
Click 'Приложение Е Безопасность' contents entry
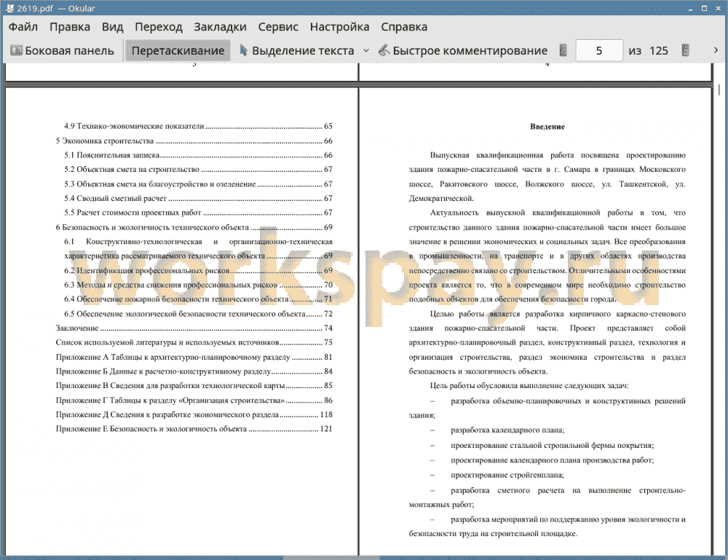[194, 429]
